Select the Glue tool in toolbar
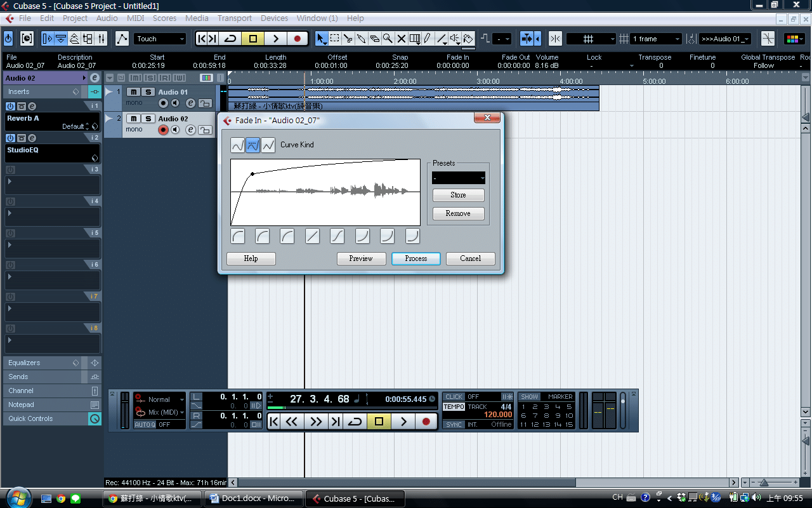The image size is (812, 508). click(361, 39)
